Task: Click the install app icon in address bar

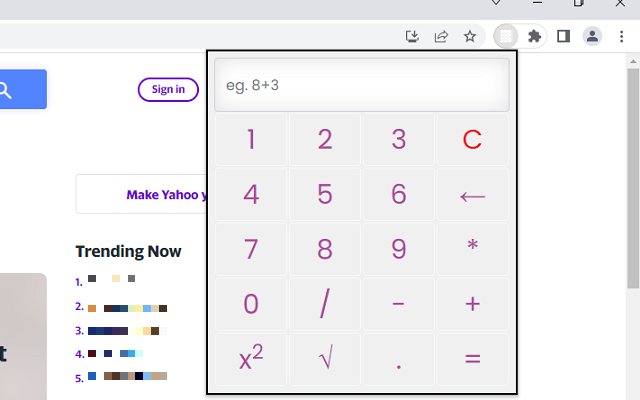Action: pos(412,37)
